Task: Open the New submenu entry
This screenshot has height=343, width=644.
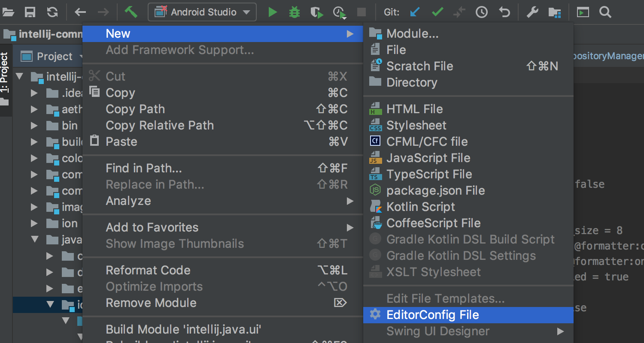Action: [222, 33]
